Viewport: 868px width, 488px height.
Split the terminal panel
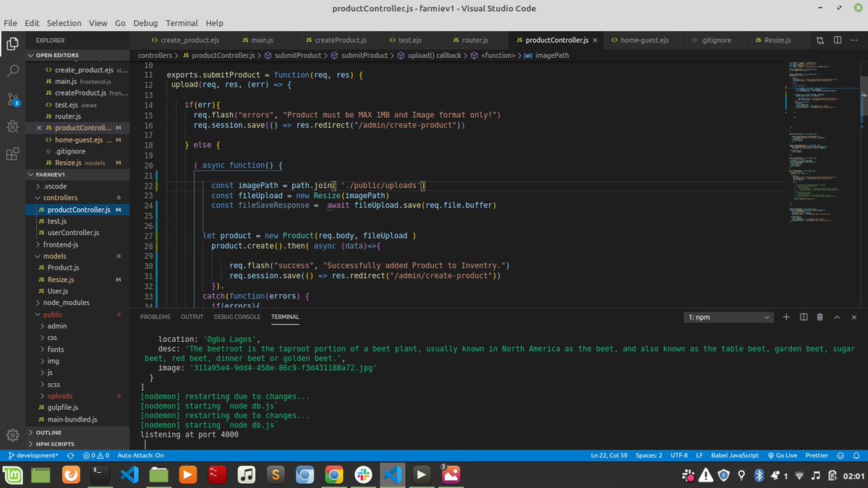pyautogui.click(x=804, y=317)
